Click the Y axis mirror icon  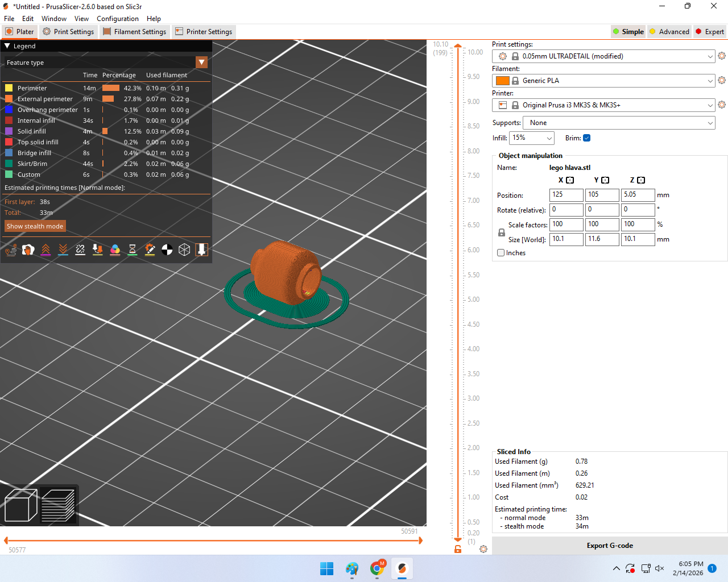click(x=605, y=180)
